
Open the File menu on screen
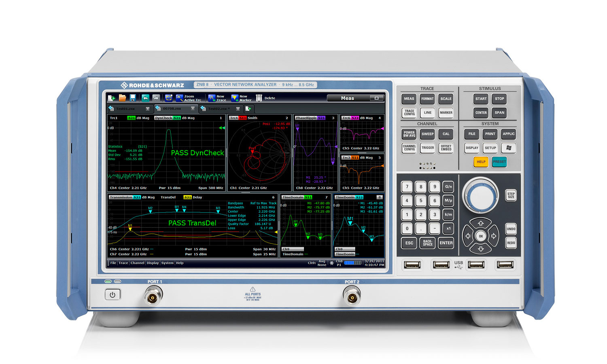pos(113,263)
